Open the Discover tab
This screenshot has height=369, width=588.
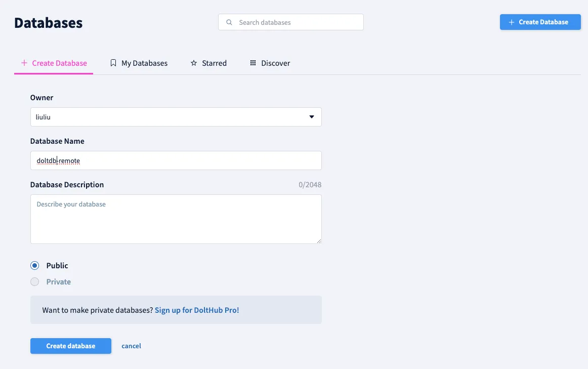pos(275,63)
